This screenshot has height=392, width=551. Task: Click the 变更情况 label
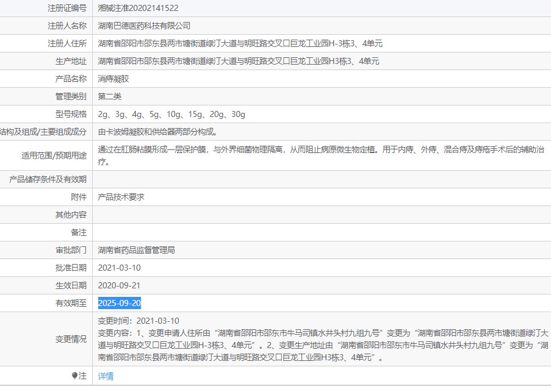pos(71,339)
